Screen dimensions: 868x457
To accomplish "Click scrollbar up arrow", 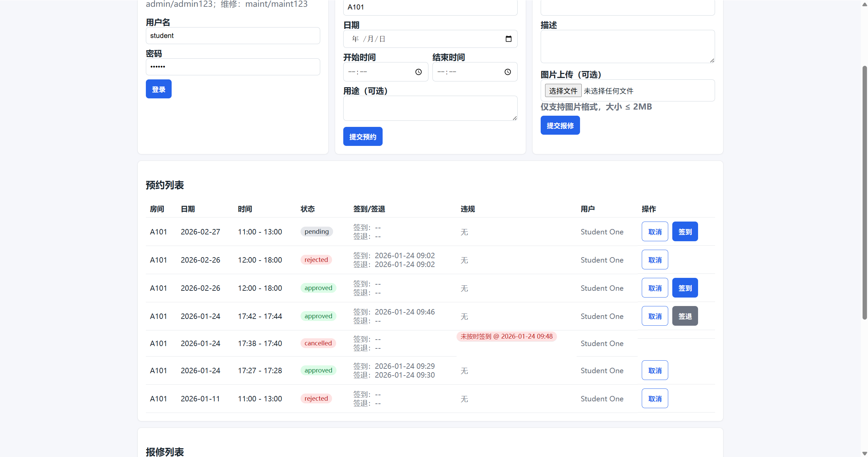I will (864, 4).
